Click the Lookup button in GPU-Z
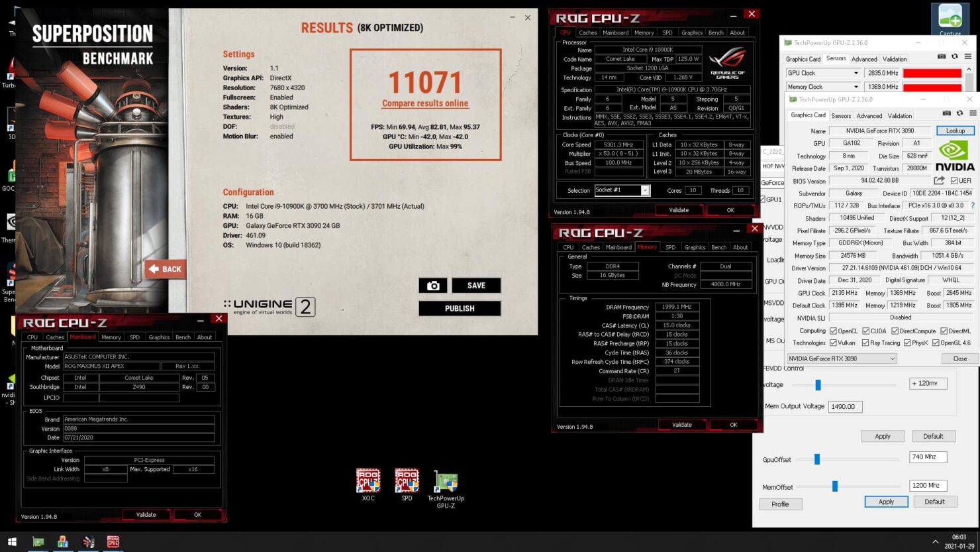Screen dimensions: 980x552 955,131
